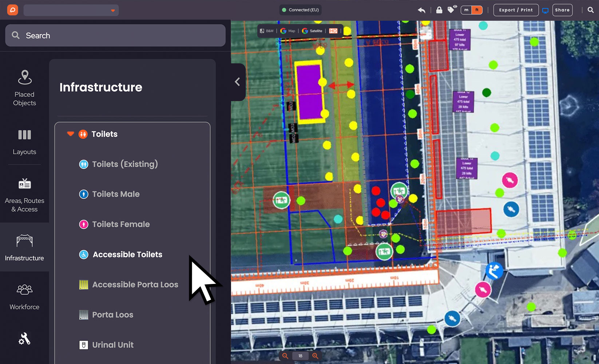Collapse the side panel with chevron
Screen dimensions: 599x364
click(237, 82)
